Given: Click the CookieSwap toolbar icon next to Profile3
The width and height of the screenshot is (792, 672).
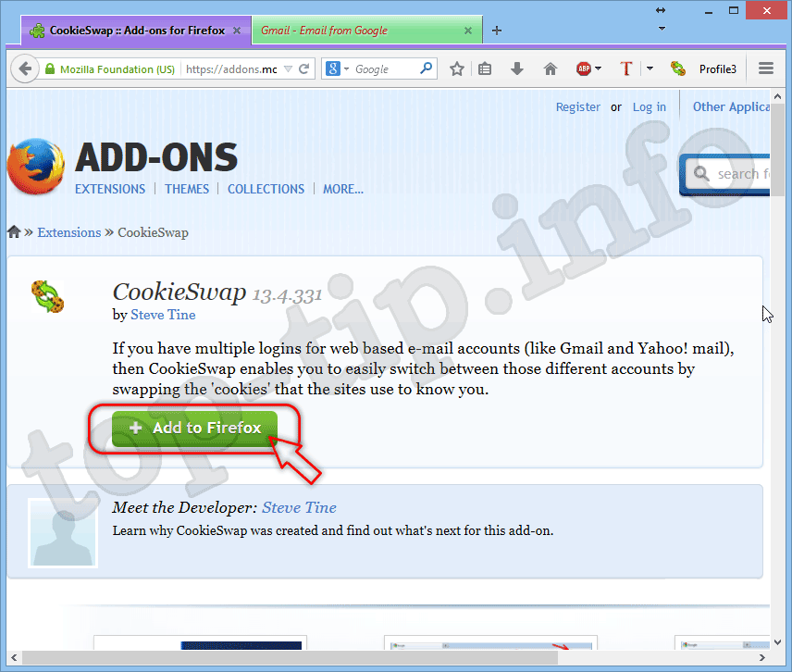Looking at the screenshot, I should click(x=678, y=68).
